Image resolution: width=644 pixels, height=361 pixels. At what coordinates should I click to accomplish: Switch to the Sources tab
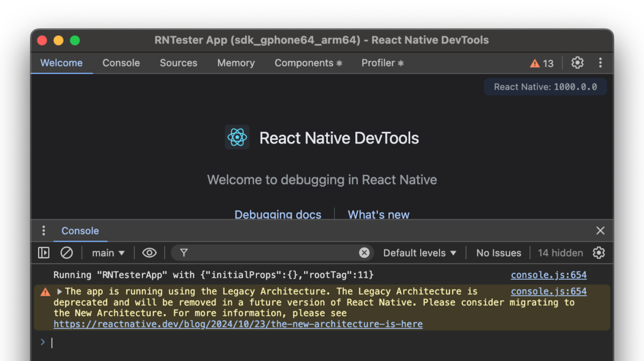pyautogui.click(x=178, y=63)
